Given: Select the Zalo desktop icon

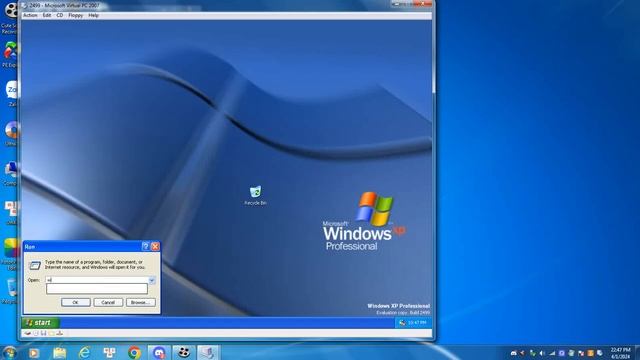Looking at the screenshot, I should coord(10,94).
